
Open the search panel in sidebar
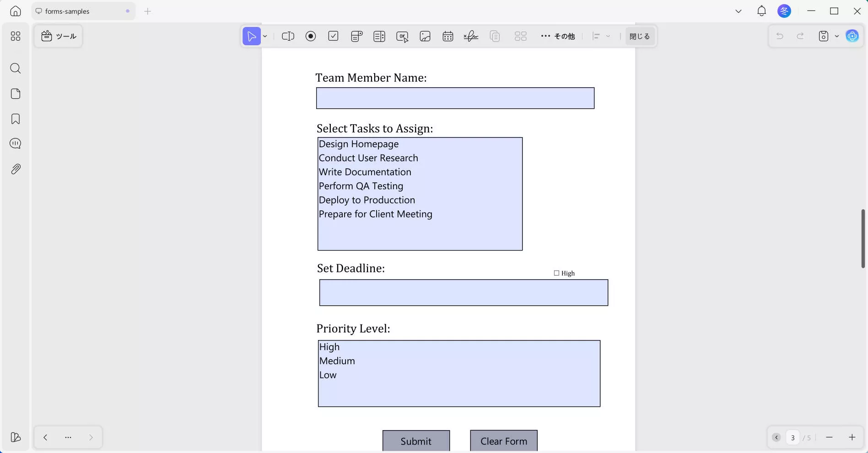16,69
